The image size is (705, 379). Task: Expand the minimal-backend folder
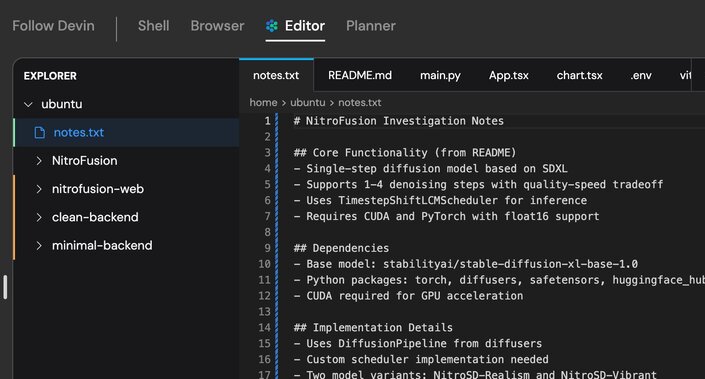pos(39,246)
